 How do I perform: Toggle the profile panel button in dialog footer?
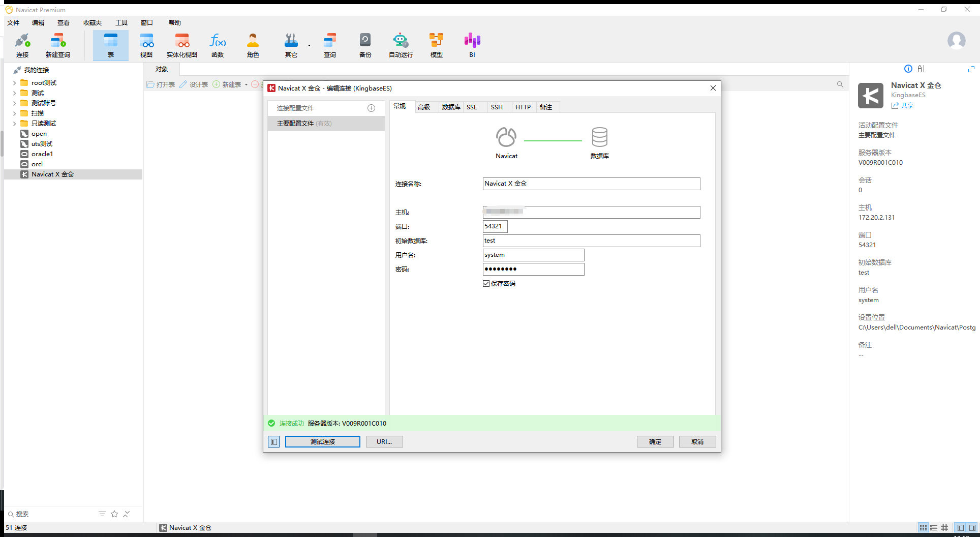tap(273, 442)
